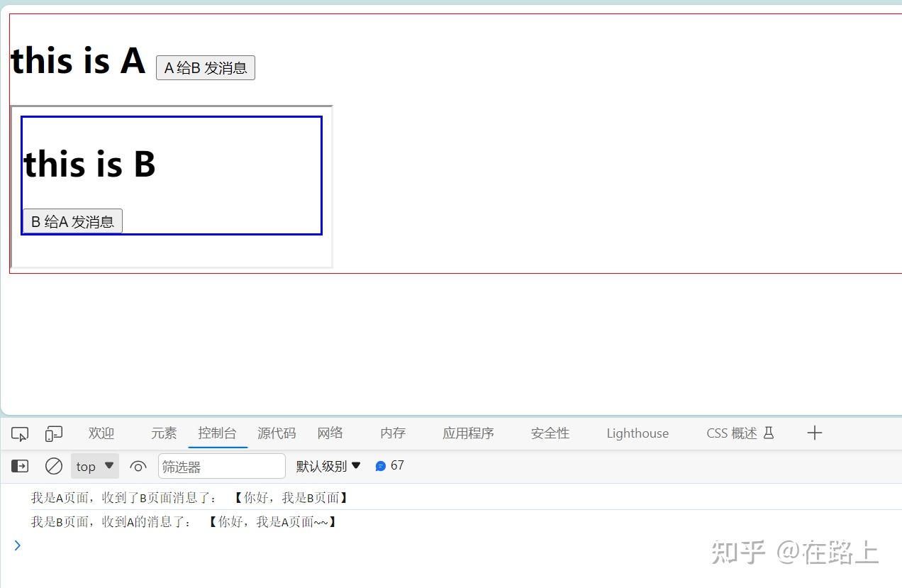Click the blue issues count icon 67
Image resolution: width=902 pixels, height=588 pixels.
(x=381, y=466)
